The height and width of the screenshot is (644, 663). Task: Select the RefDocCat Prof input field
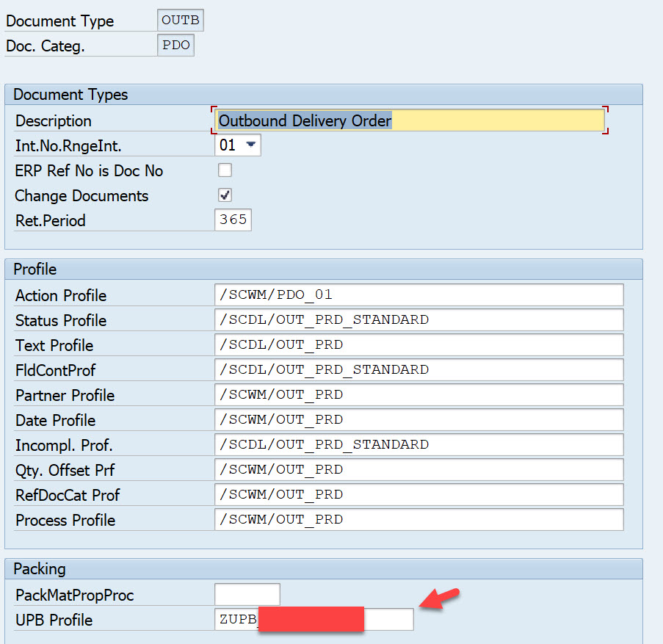click(x=419, y=495)
